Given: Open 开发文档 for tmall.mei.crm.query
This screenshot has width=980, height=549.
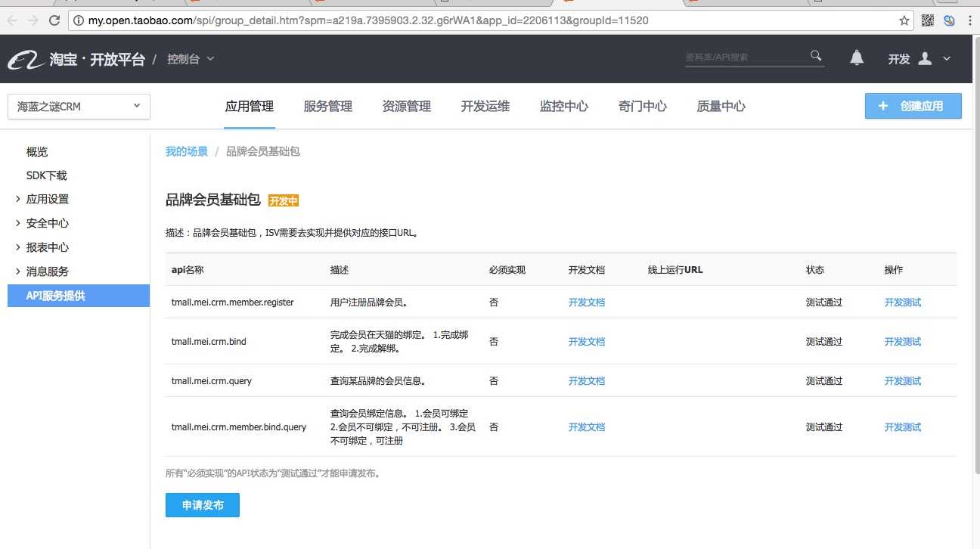Looking at the screenshot, I should [x=587, y=381].
